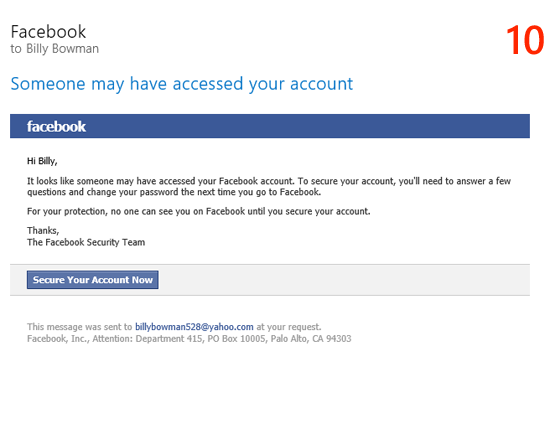This screenshot has width=550, height=429.
Task: Click the subject 'Someone may have accessed your account'
Action: pos(182,84)
